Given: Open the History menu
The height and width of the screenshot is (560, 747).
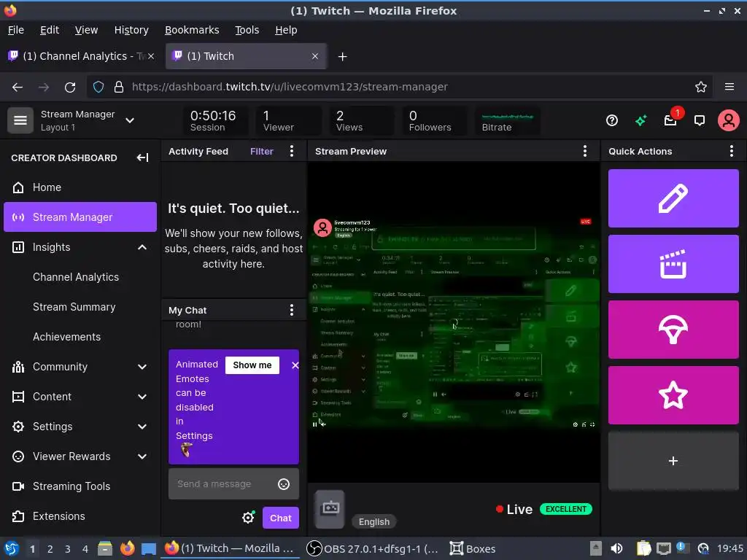Looking at the screenshot, I should click(x=131, y=30).
